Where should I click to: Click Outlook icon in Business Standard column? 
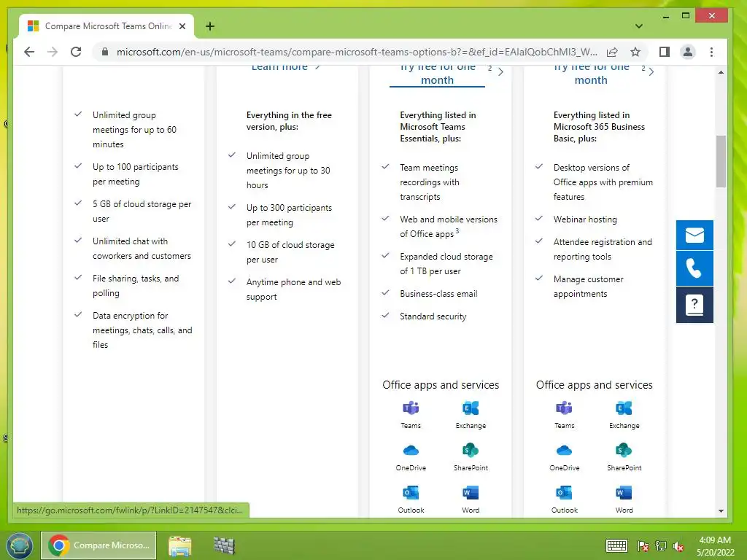564,492
